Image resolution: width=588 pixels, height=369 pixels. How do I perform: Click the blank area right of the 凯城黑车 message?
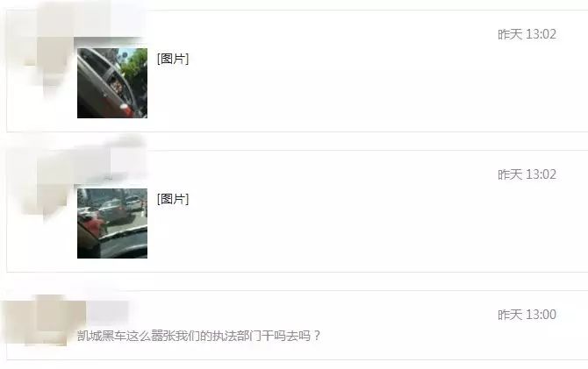(x=450, y=337)
